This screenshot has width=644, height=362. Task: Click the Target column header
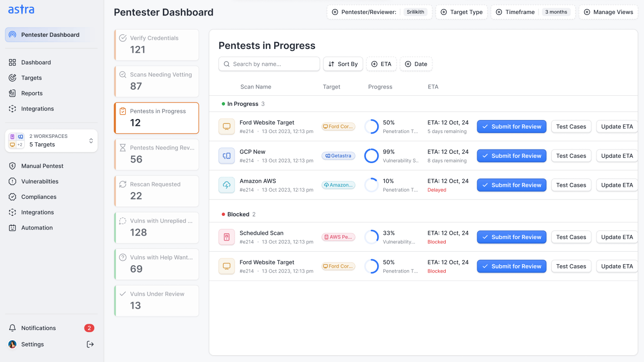[332, 87]
